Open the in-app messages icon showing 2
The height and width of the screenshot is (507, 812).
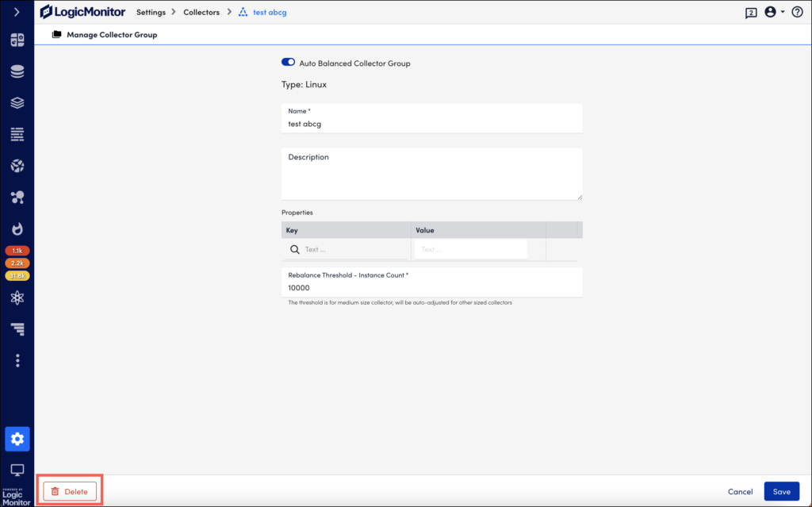[x=750, y=13]
